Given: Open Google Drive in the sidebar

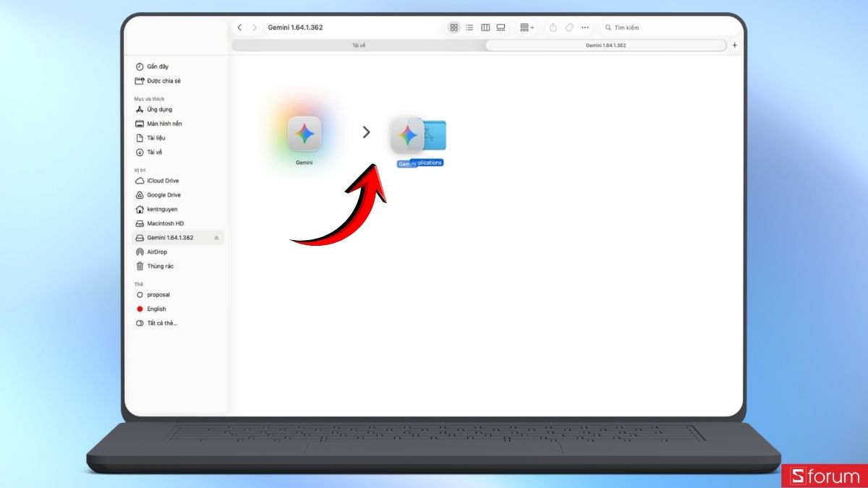Looking at the screenshot, I should coord(179,195).
